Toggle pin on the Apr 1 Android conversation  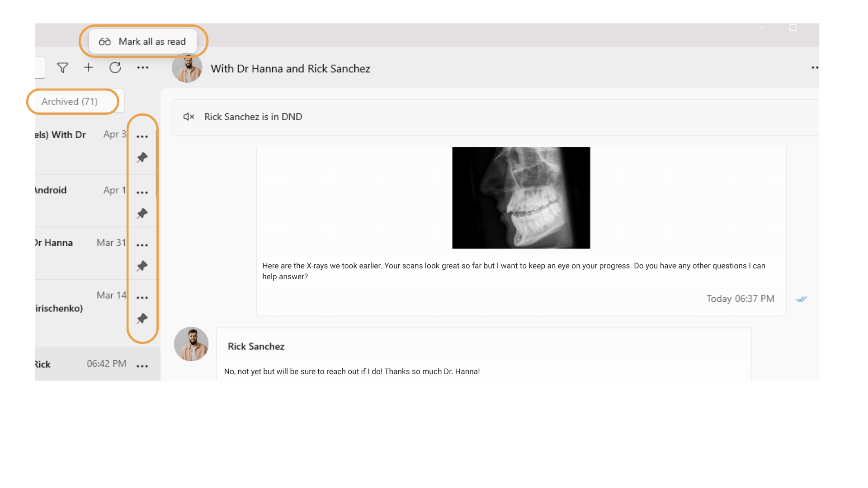142,213
